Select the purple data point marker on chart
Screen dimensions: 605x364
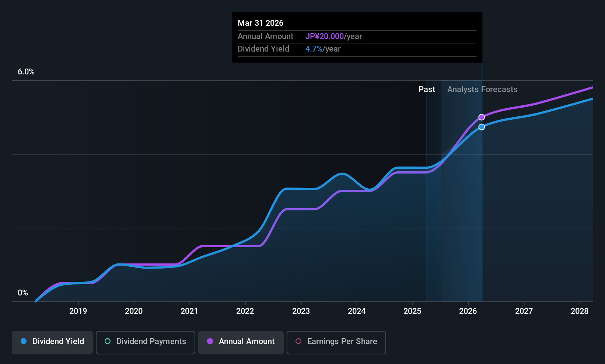[482, 117]
